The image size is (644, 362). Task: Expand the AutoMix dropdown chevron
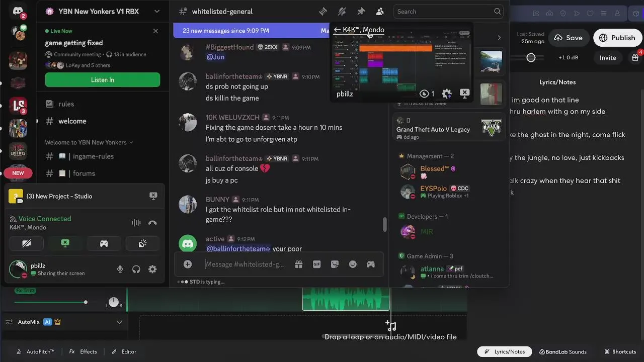[x=119, y=322]
